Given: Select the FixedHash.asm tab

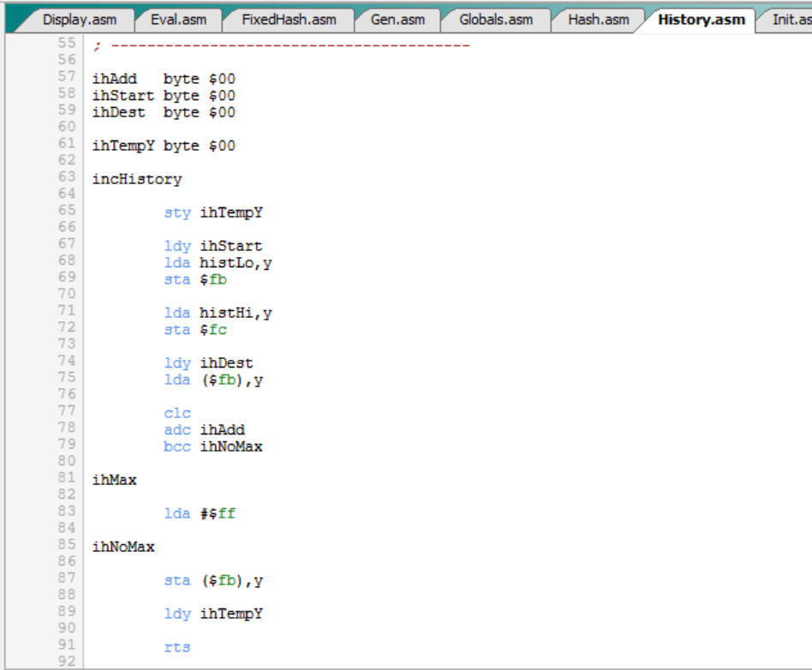Looking at the screenshot, I should point(288,20).
